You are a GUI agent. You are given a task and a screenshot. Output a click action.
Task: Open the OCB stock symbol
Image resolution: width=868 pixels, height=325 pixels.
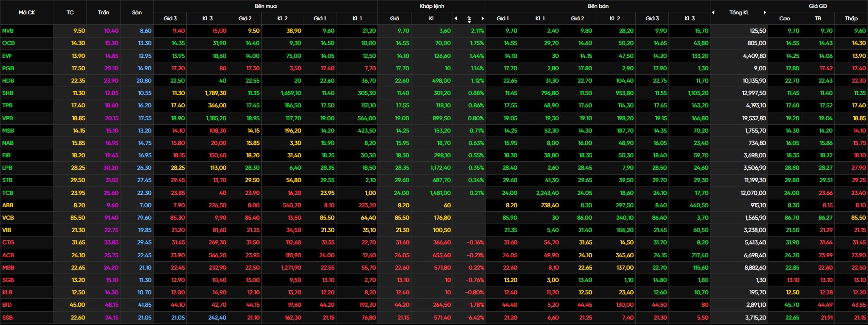[8, 43]
